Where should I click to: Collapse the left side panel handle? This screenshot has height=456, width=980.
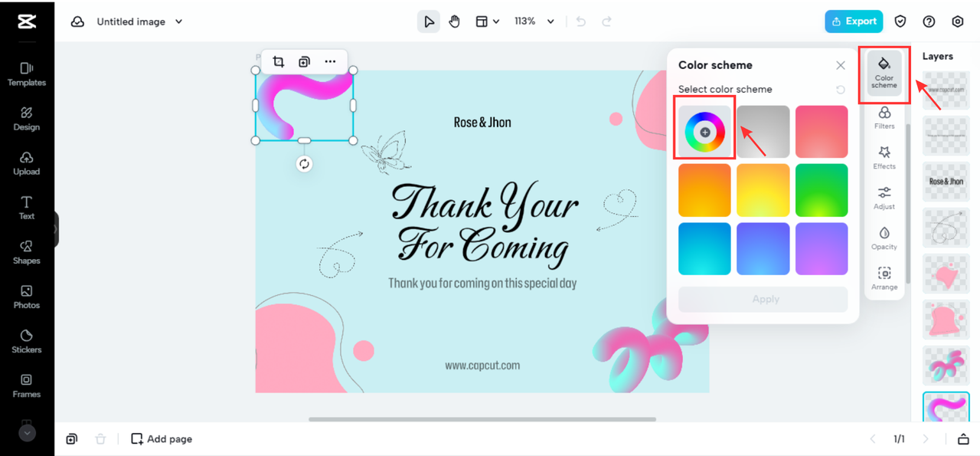click(56, 229)
